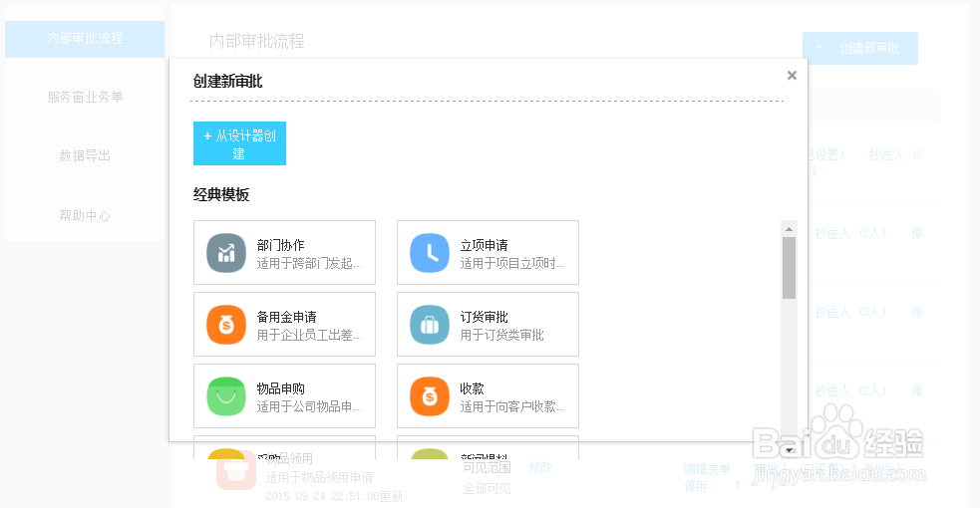The height and width of the screenshot is (508, 980).
Task: Click description 用于订货类审批
Action: click(501, 335)
